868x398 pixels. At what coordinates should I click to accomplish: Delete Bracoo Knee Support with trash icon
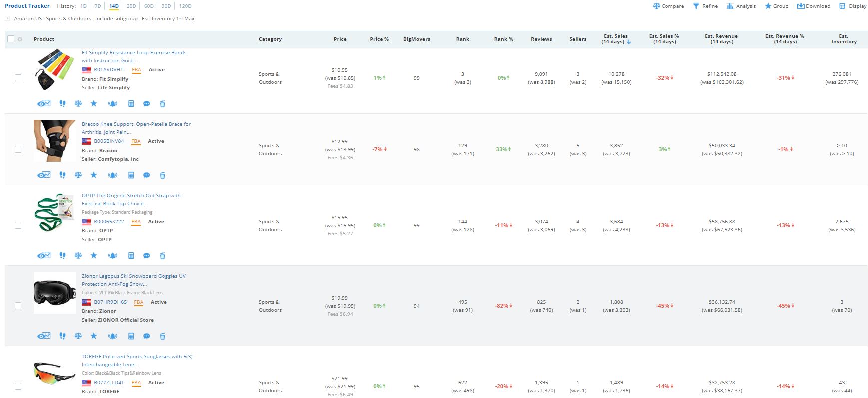[162, 175]
